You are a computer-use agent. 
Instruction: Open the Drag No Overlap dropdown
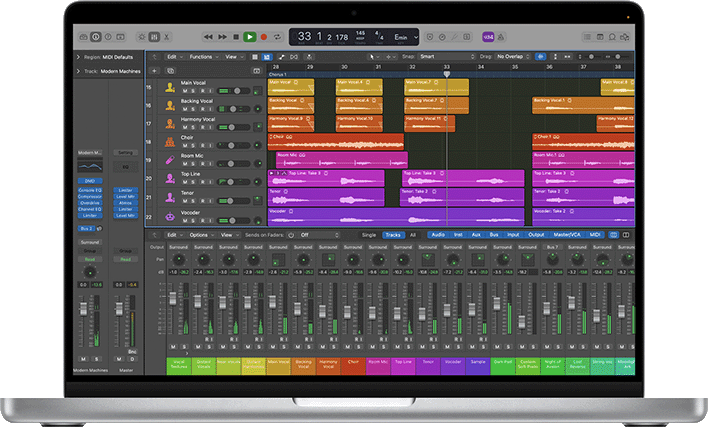[513, 57]
